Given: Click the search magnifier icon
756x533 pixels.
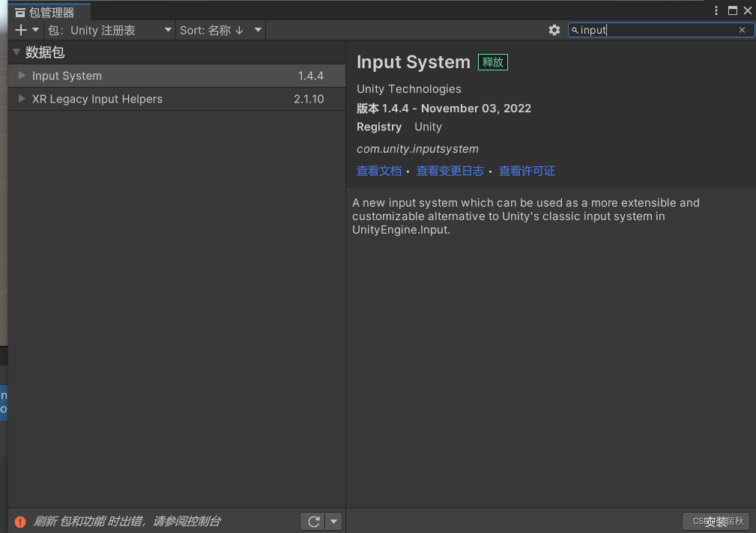Looking at the screenshot, I should coord(575,31).
